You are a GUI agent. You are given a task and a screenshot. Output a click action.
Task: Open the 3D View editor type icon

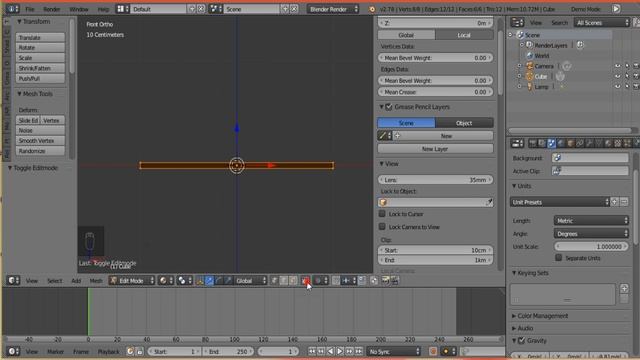[x=12, y=281]
